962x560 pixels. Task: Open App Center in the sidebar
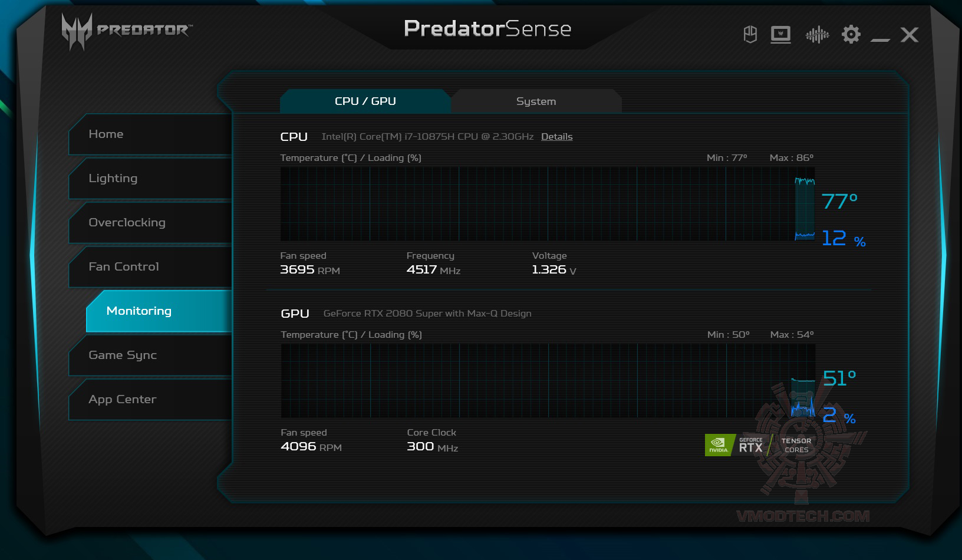tap(150, 400)
